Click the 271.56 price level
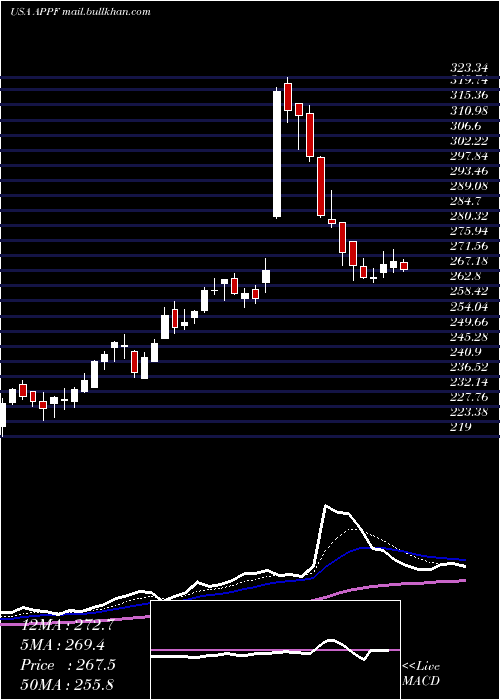 469,246
